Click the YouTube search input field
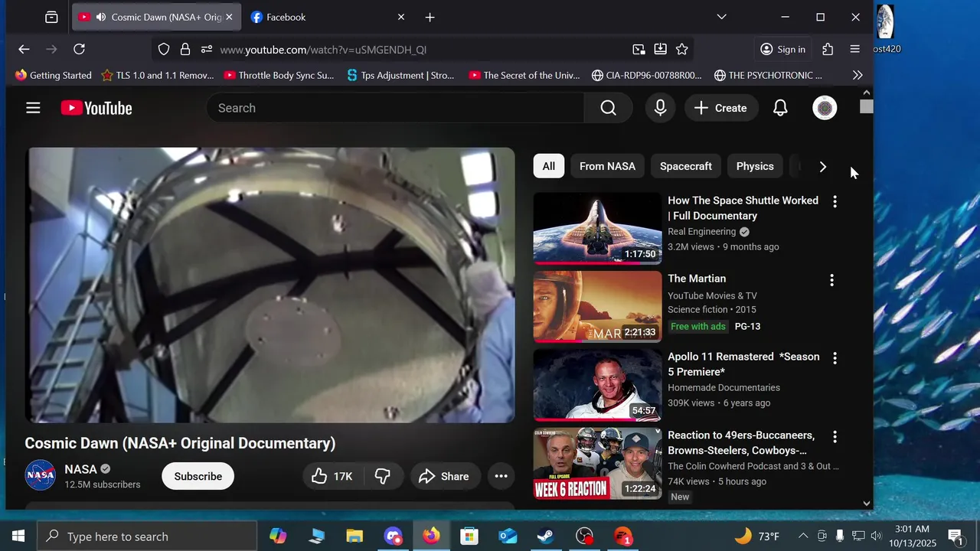Screen dimensions: 980x551 click(395, 108)
